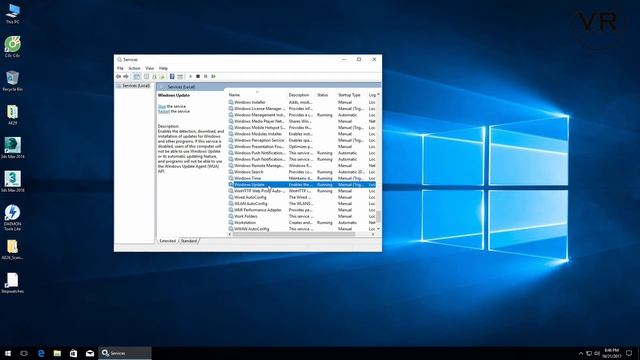Screen dimensions: 640x360
Task: Sort by the Name column header
Action: (257, 95)
